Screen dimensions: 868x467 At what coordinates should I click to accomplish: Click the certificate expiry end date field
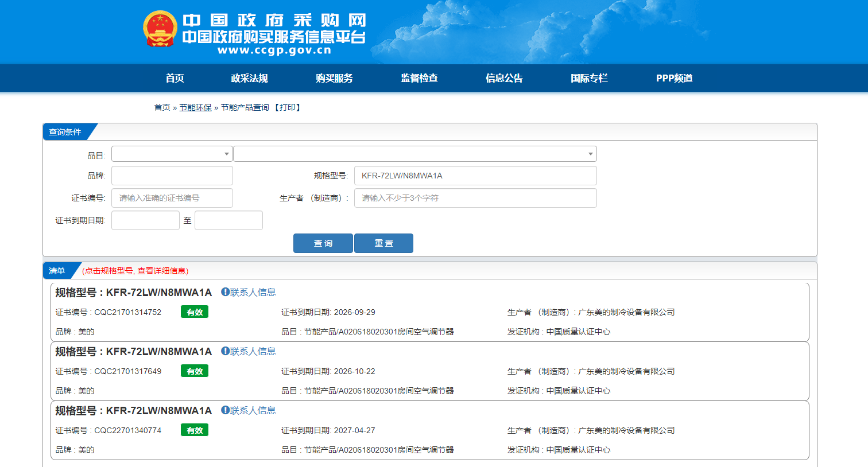(x=228, y=220)
